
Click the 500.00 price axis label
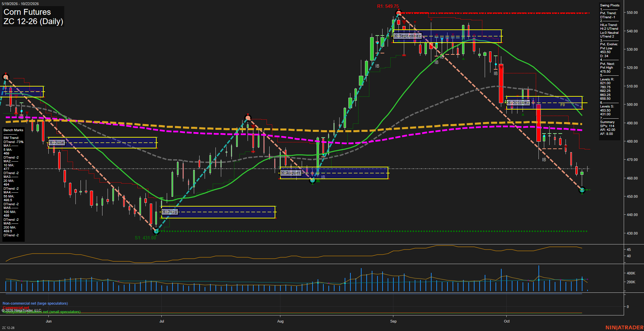(632, 105)
